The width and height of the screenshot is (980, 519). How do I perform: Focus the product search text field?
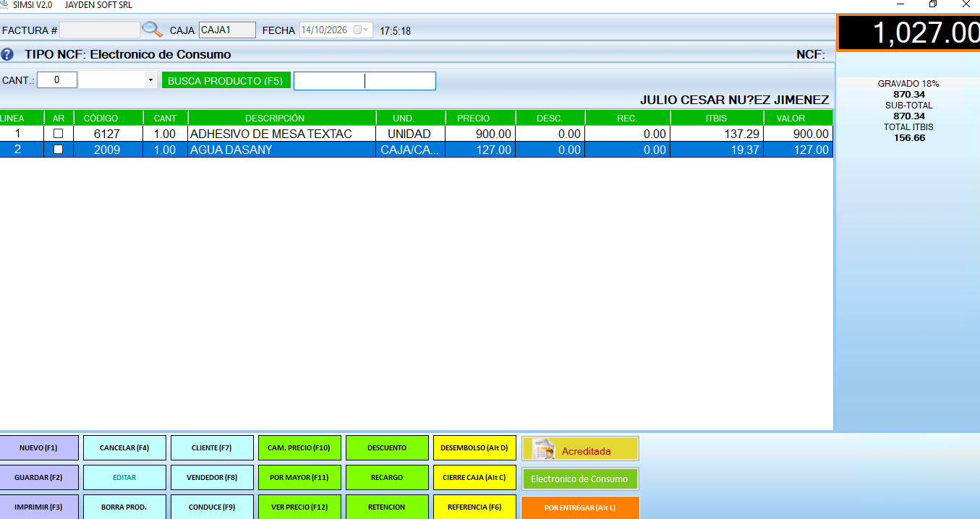(365, 81)
